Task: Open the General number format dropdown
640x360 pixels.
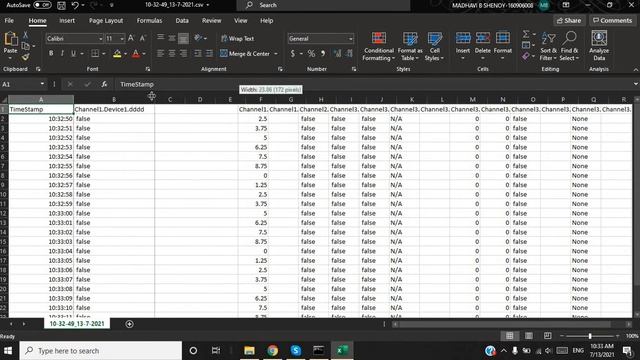Action: click(351, 39)
